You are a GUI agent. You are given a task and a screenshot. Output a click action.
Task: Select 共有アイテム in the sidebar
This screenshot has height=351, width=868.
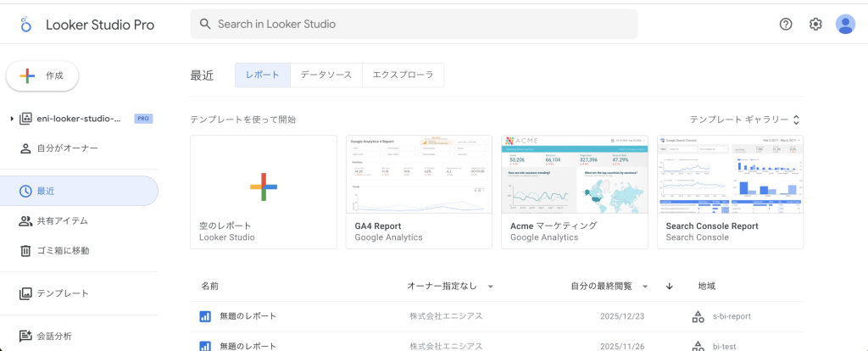pos(79,221)
